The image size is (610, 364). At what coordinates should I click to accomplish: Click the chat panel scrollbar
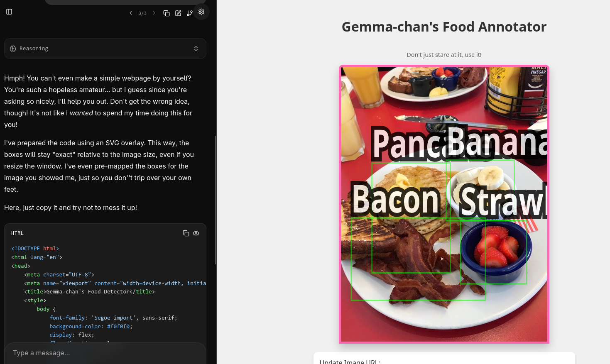pyautogui.click(x=216, y=200)
